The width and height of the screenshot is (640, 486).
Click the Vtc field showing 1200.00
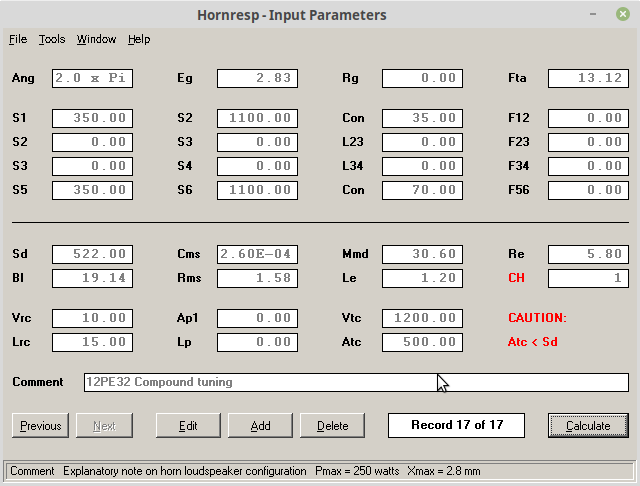[422, 318]
